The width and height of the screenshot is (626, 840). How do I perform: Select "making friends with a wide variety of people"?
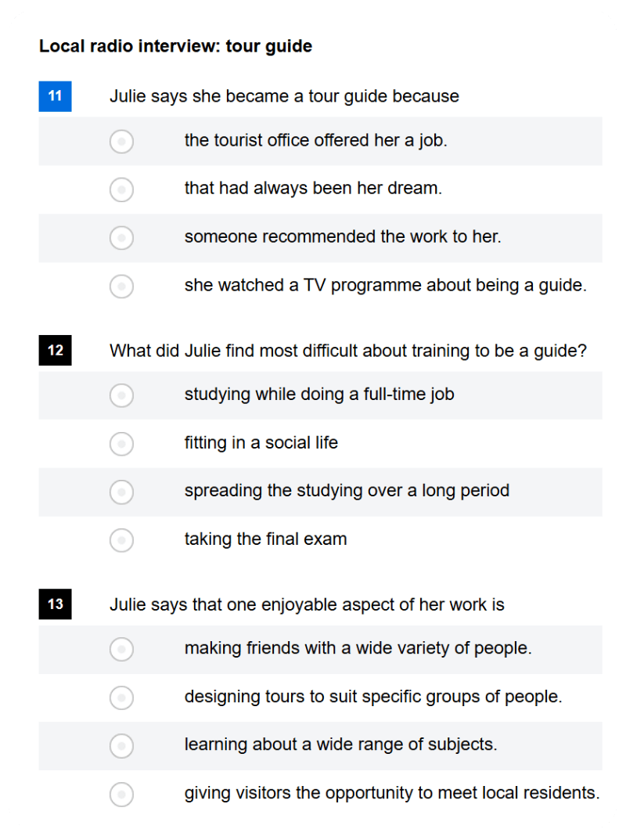(121, 649)
